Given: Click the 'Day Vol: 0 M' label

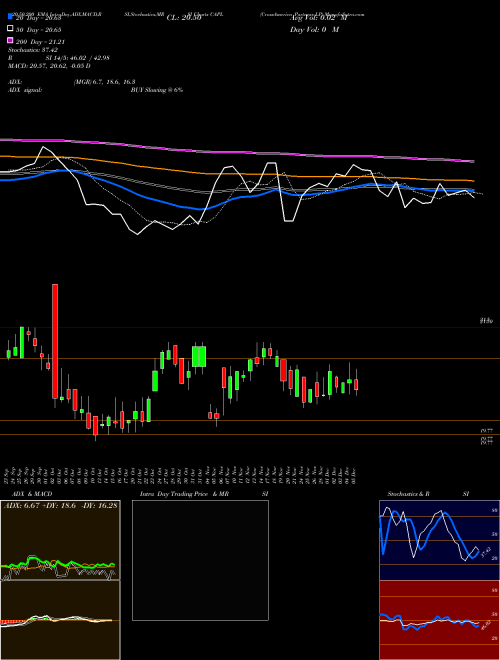Looking at the screenshot, I should 314,29.
